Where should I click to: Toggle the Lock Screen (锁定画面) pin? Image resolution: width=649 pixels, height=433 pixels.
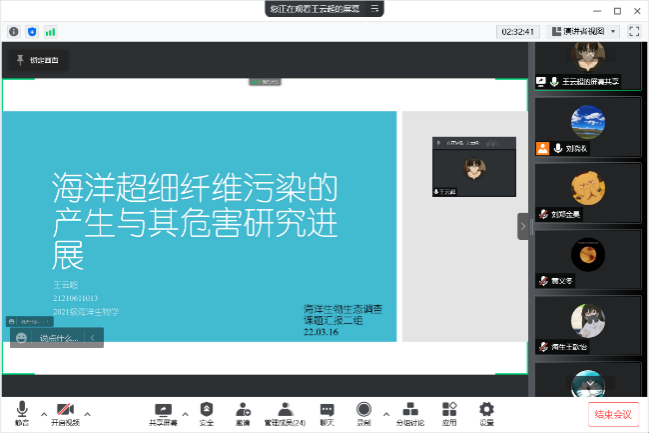[x=37, y=61]
